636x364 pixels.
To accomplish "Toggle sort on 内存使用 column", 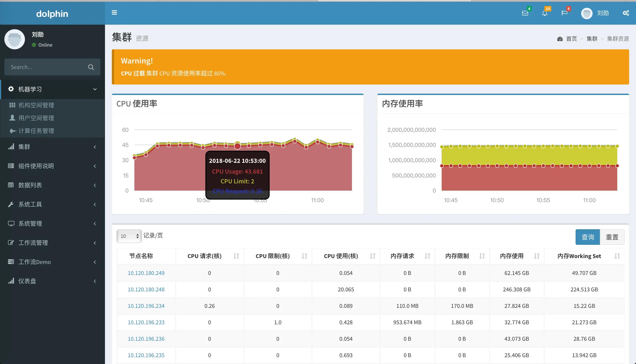I will click(536, 256).
